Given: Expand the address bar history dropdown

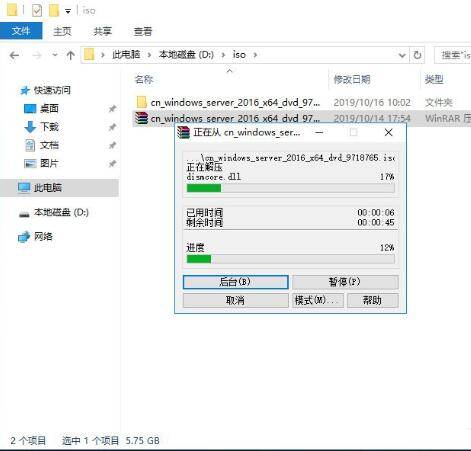Looking at the screenshot, I should [x=402, y=55].
